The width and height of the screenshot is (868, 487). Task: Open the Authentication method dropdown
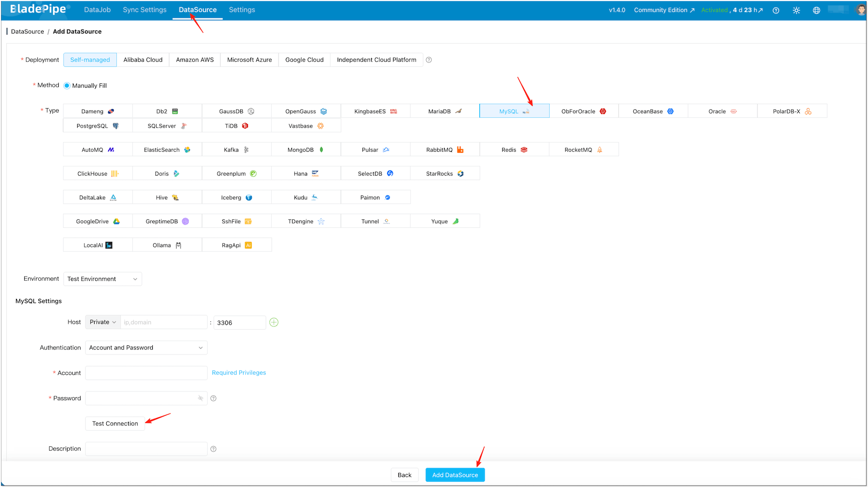(x=146, y=347)
